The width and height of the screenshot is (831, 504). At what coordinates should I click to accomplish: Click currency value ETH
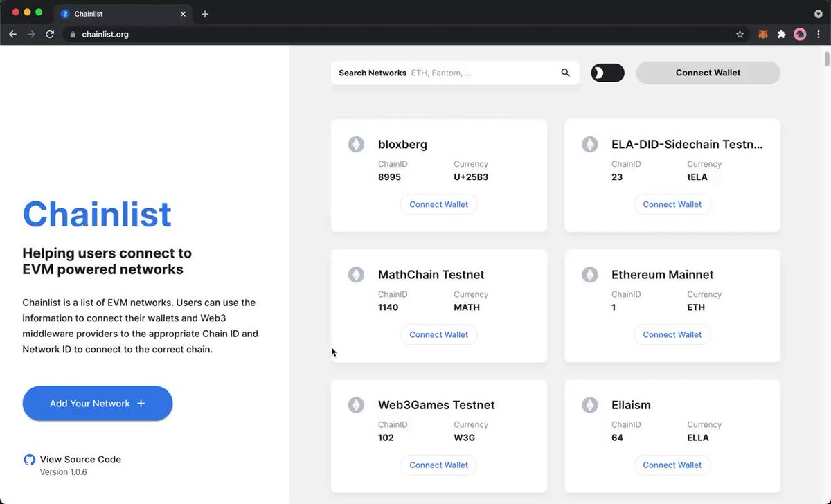tap(696, 307)
